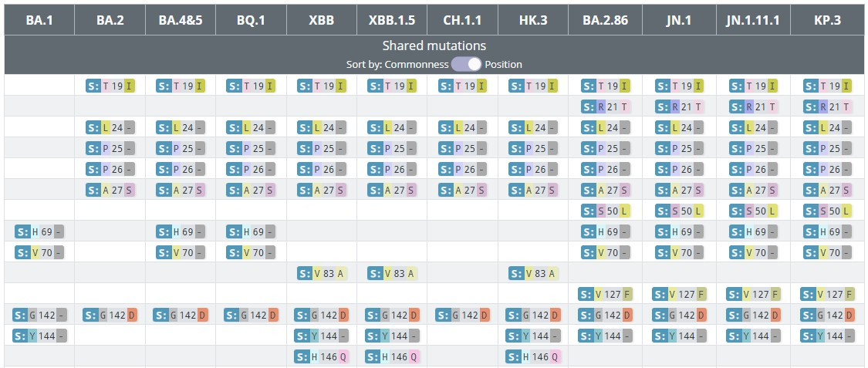Viewport: 868px width, 368px height.
Task: Open the KP.3 variant column header
Action: [x=826, y=20]
